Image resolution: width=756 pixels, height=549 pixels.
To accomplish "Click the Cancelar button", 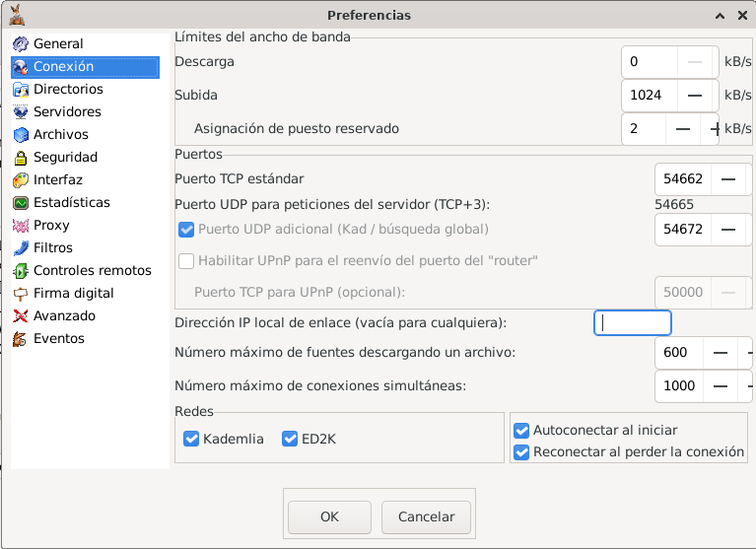I will pos(426,517).
